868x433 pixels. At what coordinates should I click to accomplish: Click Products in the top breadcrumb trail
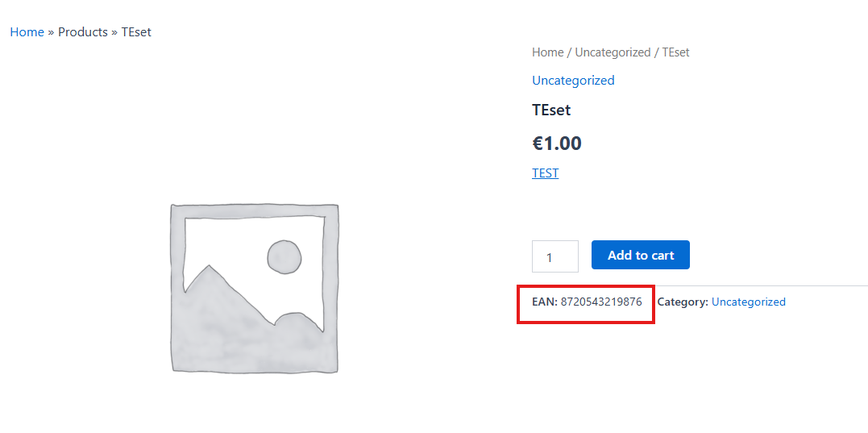[83, 32]
